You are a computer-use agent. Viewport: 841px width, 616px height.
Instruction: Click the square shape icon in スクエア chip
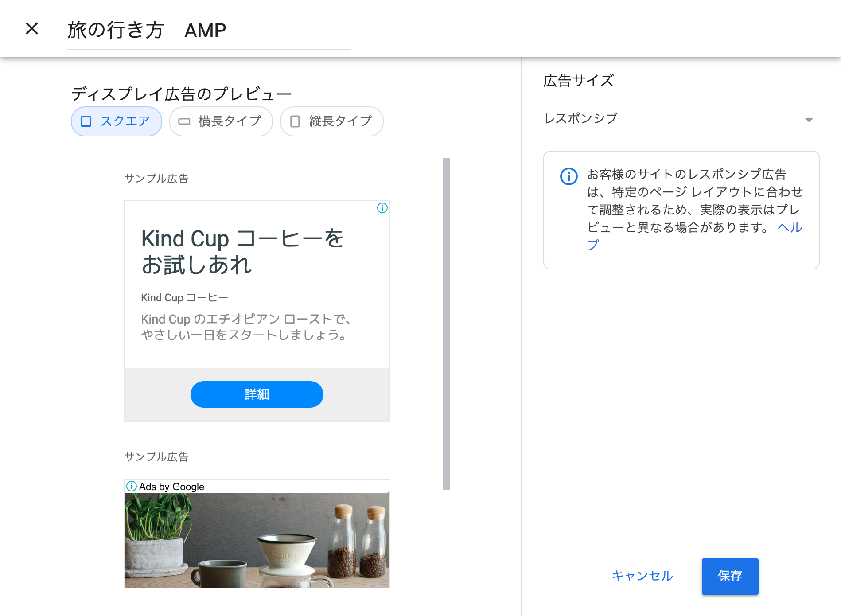pos(86,121)
